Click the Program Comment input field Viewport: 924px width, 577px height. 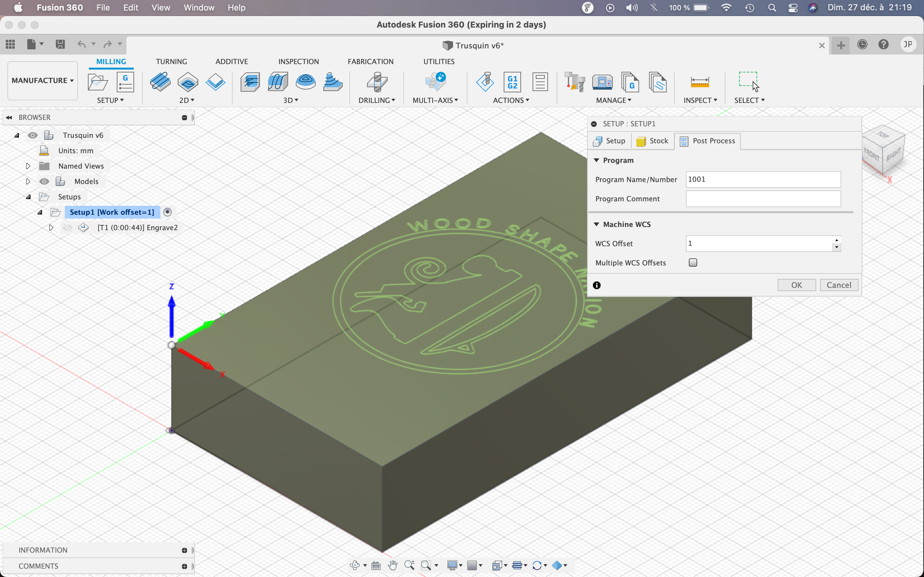pos(763,199)
